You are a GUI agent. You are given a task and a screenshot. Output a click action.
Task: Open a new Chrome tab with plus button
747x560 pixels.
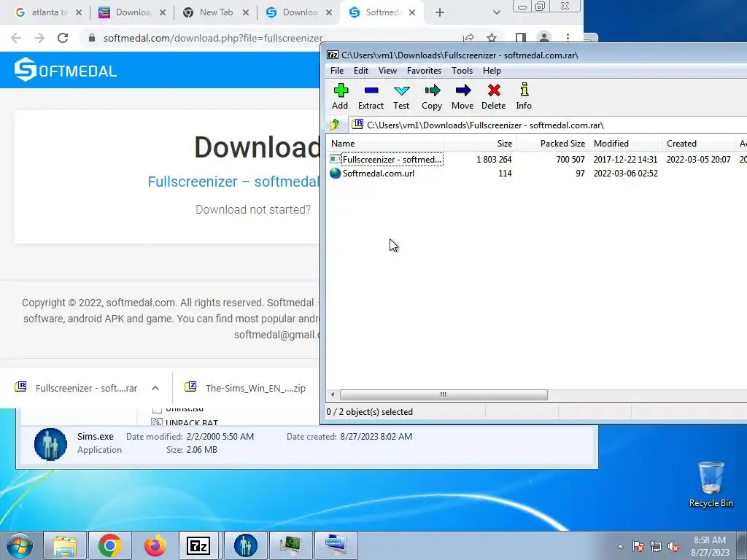[440, 13]
